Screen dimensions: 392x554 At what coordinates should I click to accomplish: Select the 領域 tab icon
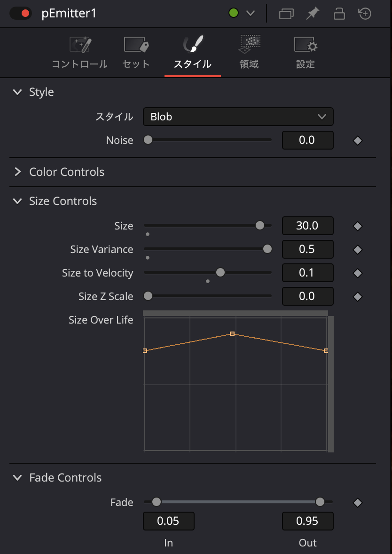coord(249,45)
